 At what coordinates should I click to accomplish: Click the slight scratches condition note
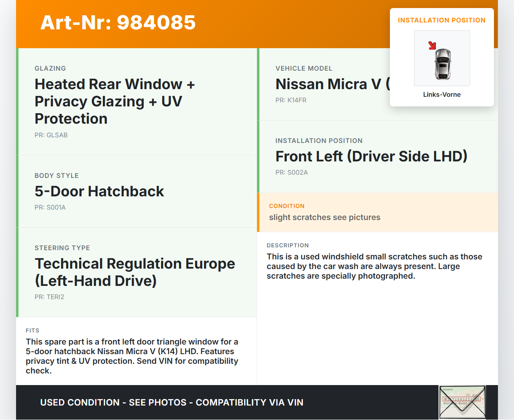(x=324, y=217)
